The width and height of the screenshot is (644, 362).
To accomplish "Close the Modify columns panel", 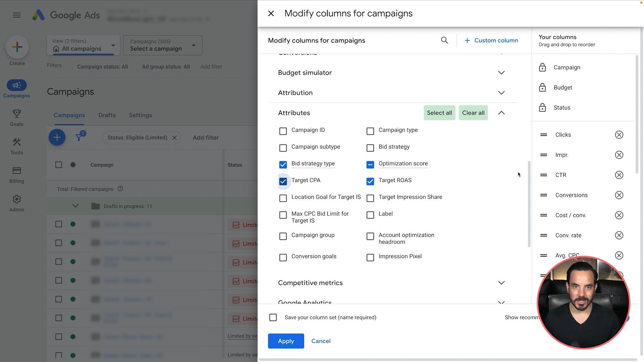I will [271, 13].
